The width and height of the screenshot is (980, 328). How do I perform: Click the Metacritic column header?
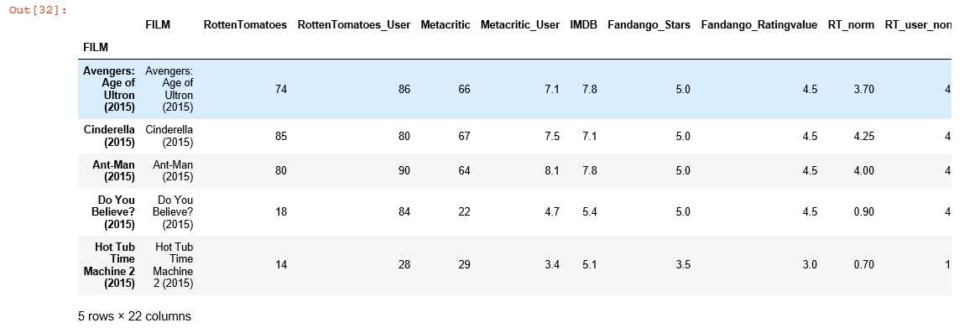(445, 25)
